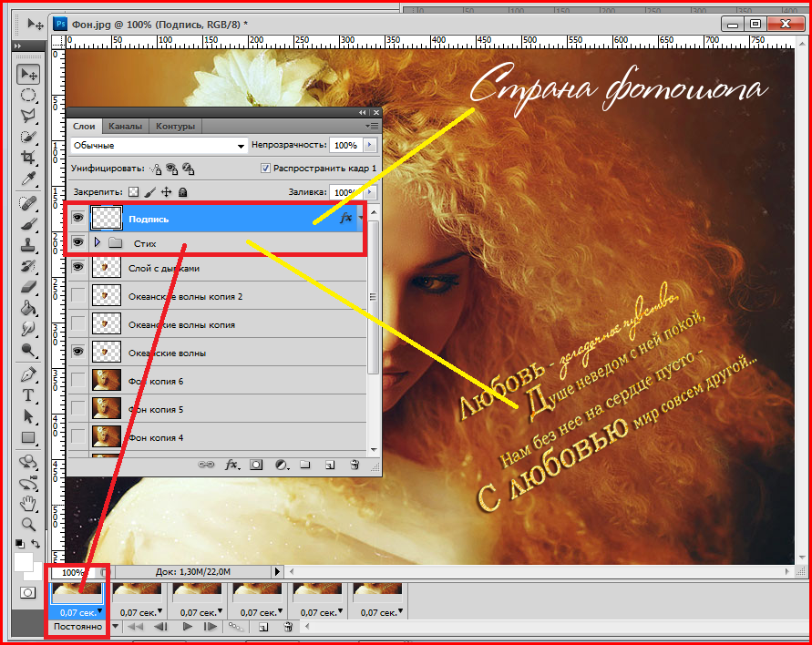Hide the Подпись layer
The image size is (812, 645).
77,219
